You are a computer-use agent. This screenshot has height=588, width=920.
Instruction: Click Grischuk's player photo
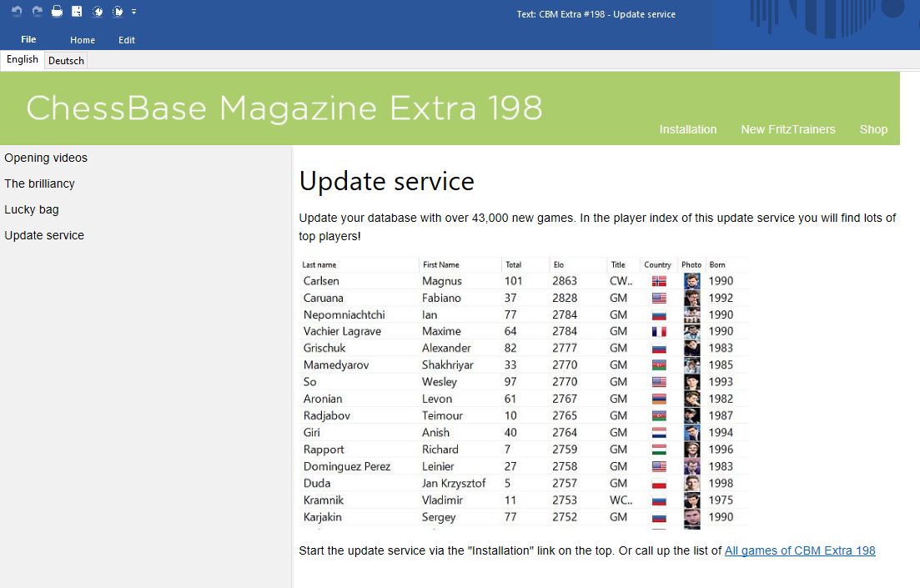point(691,348)
